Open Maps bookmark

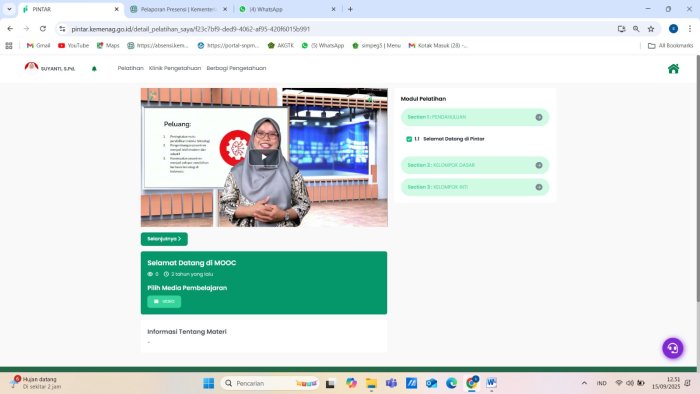pos(108,46)
